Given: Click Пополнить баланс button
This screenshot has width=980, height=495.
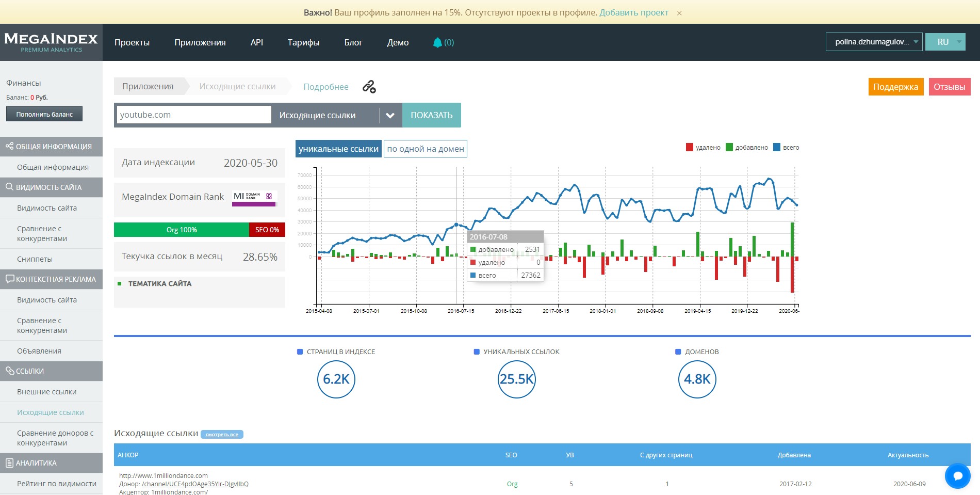Looking at the screenshot, I should (44, 114).
